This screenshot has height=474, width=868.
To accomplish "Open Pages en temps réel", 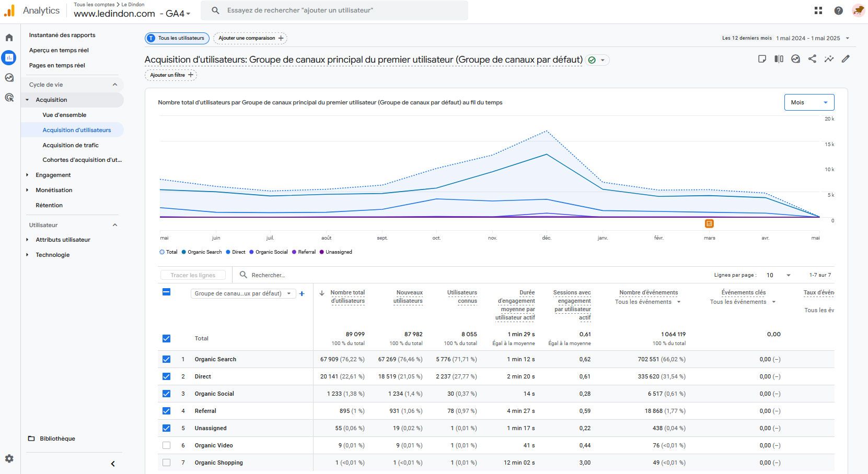I will pyautogui.click(x=57, y=65).
